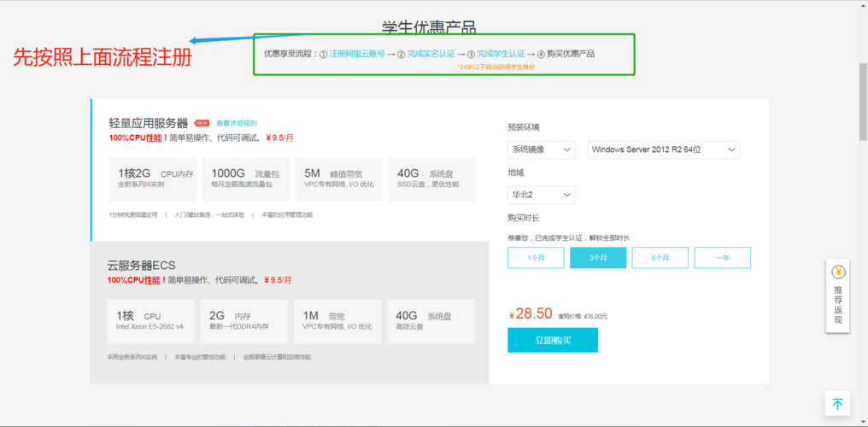Screen dimensions: 868x427
Task: Click the 丰富的应用管理功能 text
Action: tap(287, 214)
